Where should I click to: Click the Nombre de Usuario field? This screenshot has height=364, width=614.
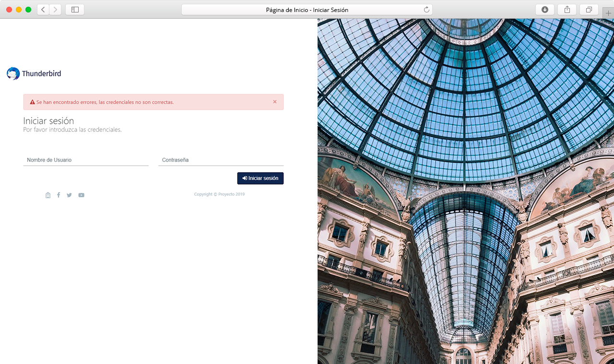pyautogui.click(x=85, y=160)
